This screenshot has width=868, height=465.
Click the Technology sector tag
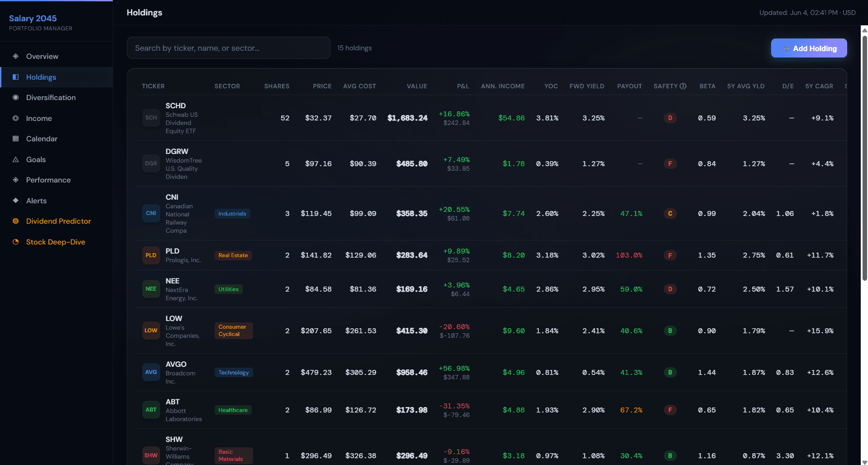click(x=234, y=373)
